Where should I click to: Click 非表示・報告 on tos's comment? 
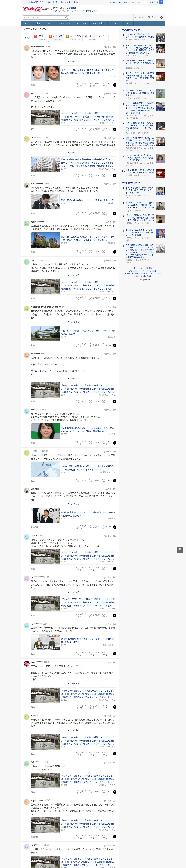click(110, 410)
